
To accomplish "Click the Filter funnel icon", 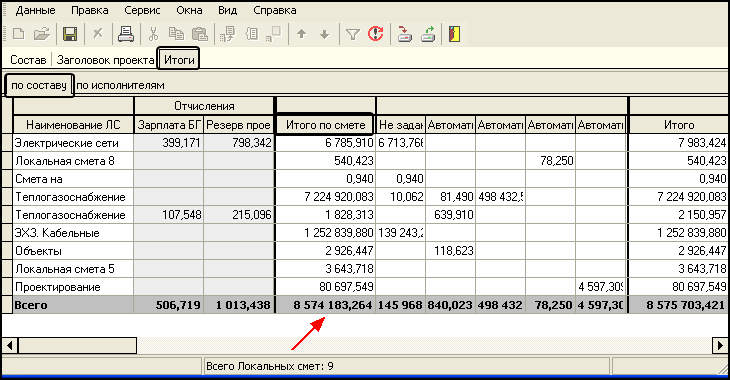I will pyautogui.click(x=352, y=34).
